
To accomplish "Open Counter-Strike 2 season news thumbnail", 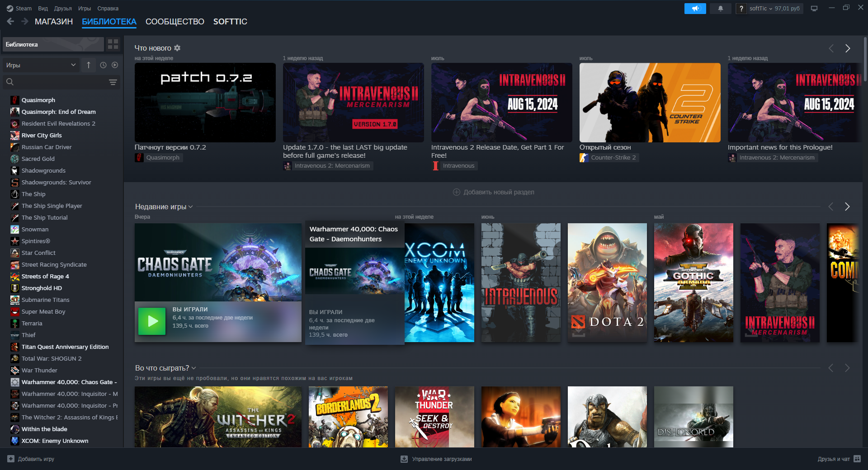I will (x=650, y=103).
